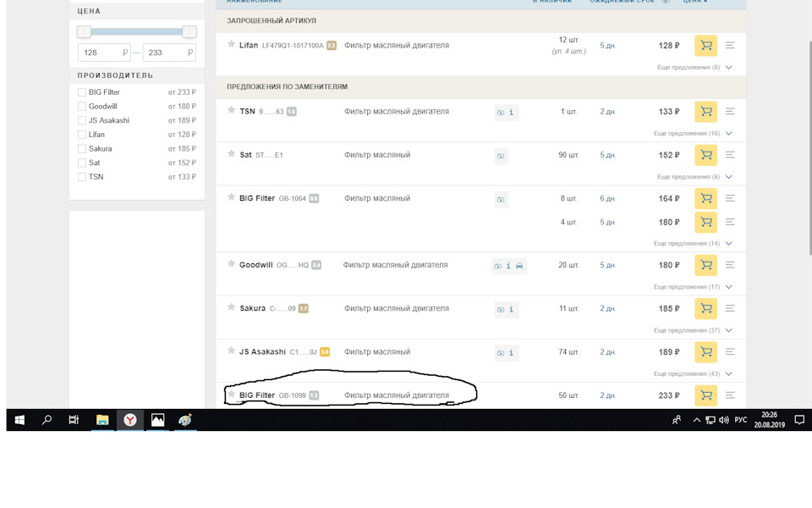
Task: Add TSN 133 ₽ item to cart
Action: tap(705, 112)
